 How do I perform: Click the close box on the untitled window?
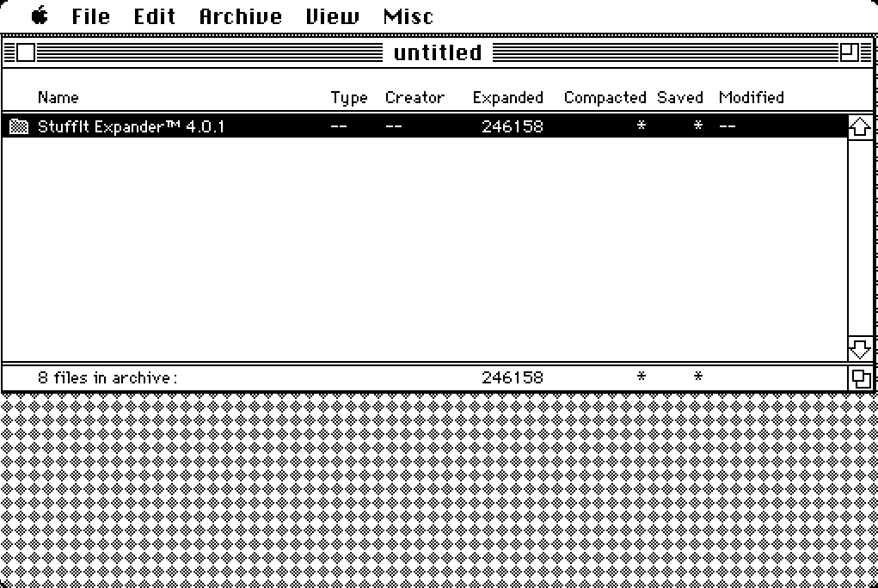(x=26, y=52)
